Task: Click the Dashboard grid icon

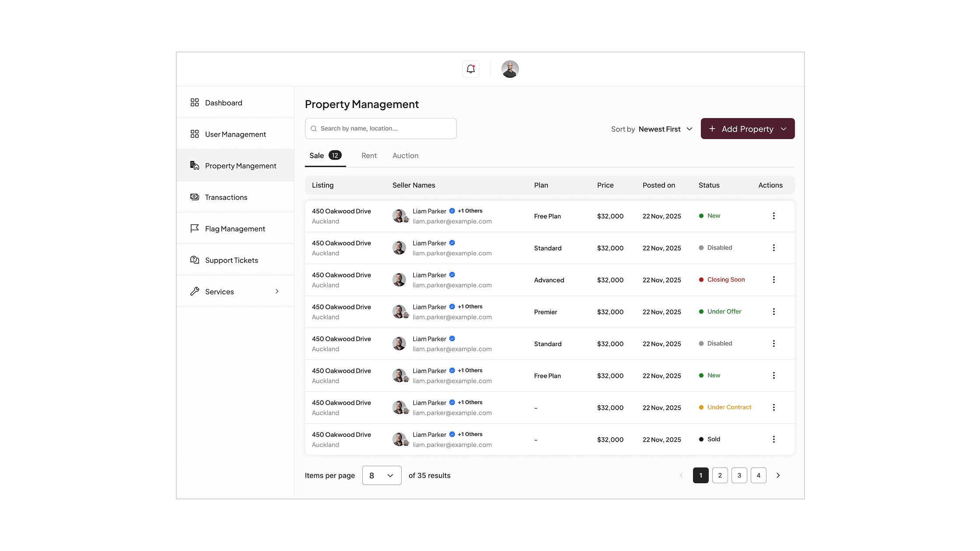Action: 195,102
